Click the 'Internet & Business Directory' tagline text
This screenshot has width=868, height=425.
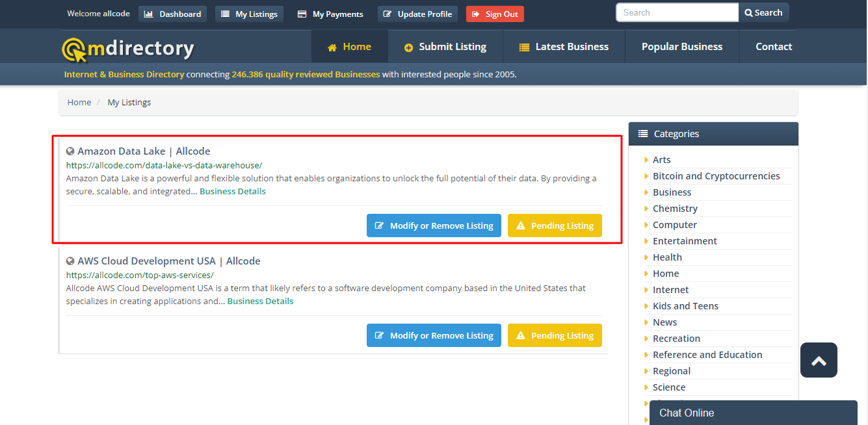(124, 74)
